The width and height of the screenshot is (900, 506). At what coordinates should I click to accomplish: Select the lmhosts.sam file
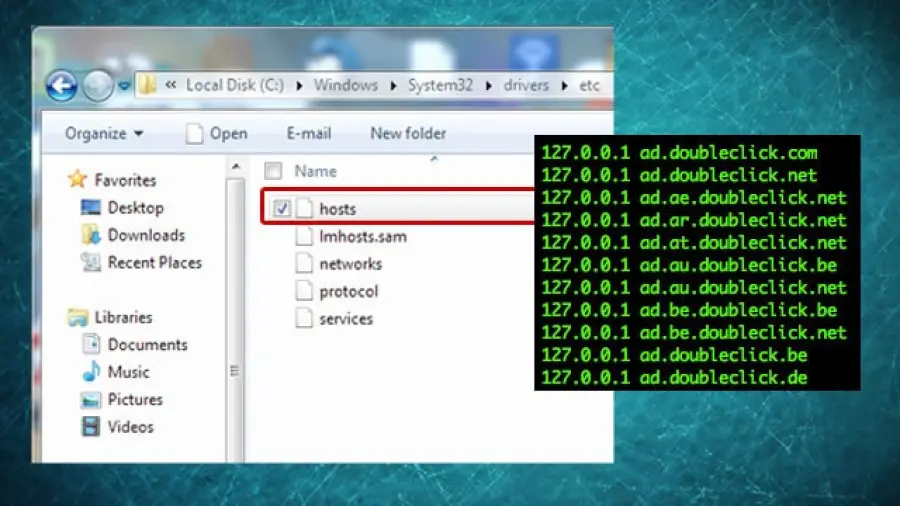pyautogui.click(x=363, y=236)
